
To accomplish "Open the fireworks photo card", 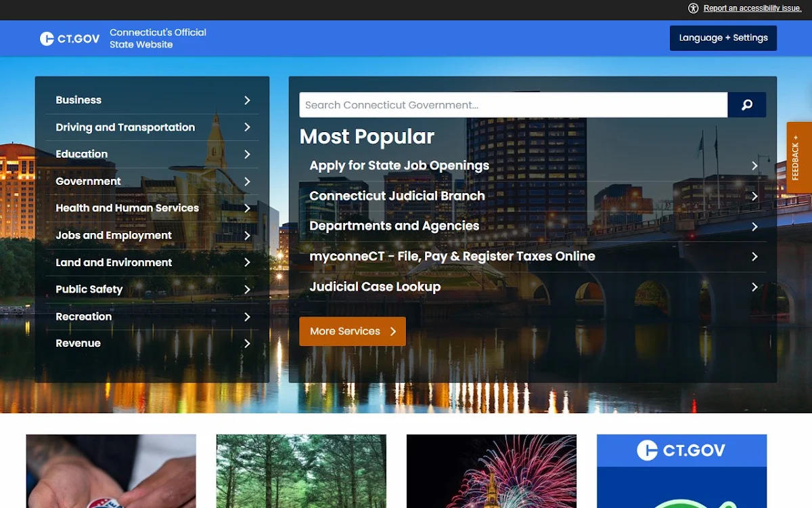I will pos(491,471).
